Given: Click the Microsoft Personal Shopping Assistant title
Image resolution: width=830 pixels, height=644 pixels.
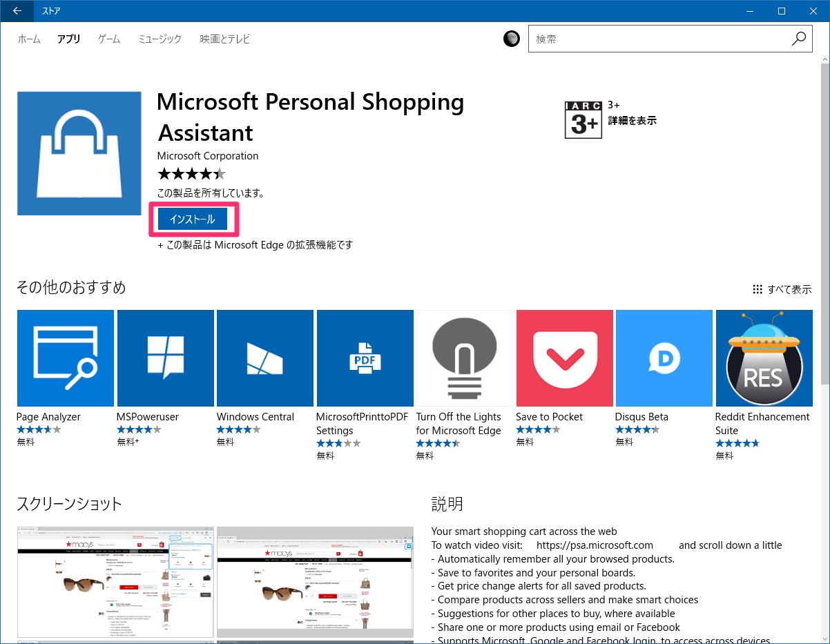Looking at the screenshot, I should point(311,117).
